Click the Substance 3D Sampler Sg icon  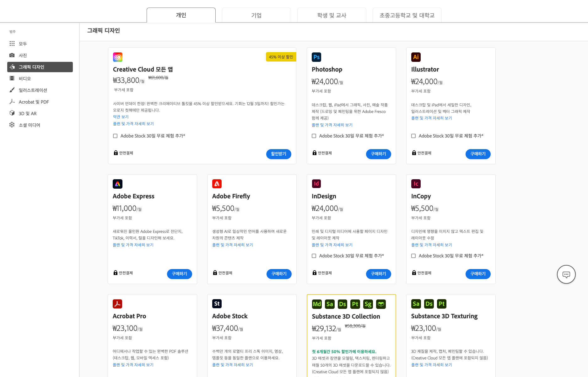pyautogui.click(x=368, y=304)
